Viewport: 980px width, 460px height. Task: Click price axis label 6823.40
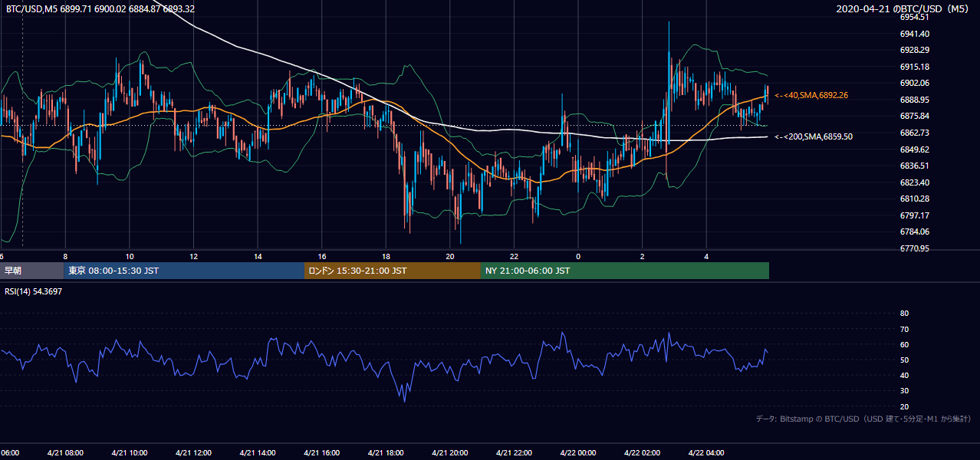915,182
